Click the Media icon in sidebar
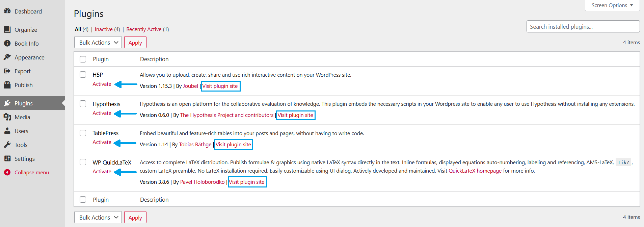The width and height of the screenshot is (644, 227). [x=7, y=117]
